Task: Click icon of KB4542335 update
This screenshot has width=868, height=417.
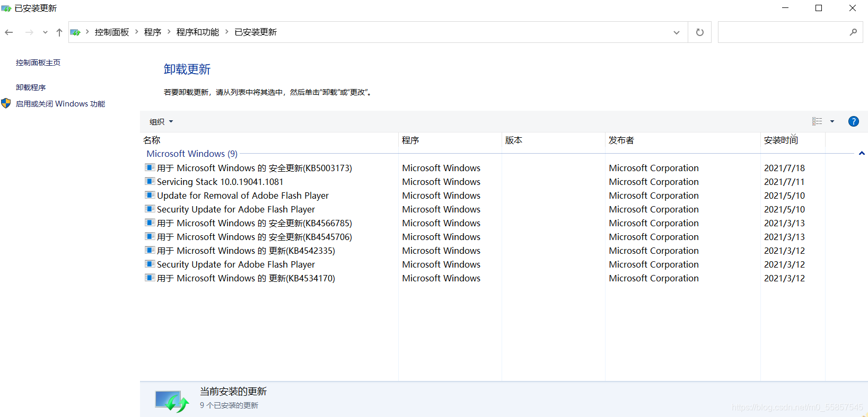Action: coord(150,250)
